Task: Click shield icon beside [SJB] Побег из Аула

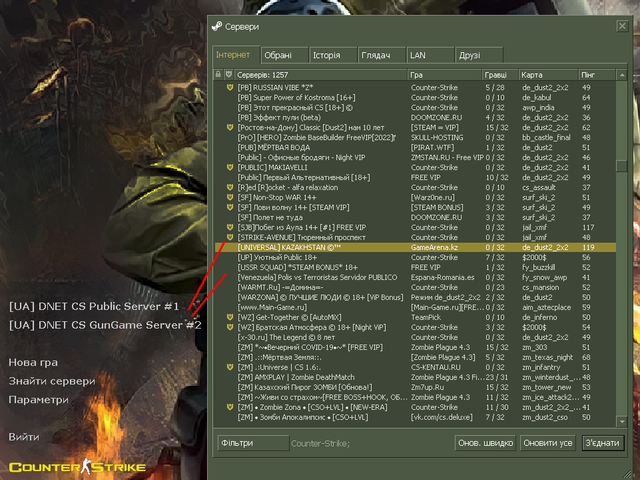Action: tap(230, 227)
